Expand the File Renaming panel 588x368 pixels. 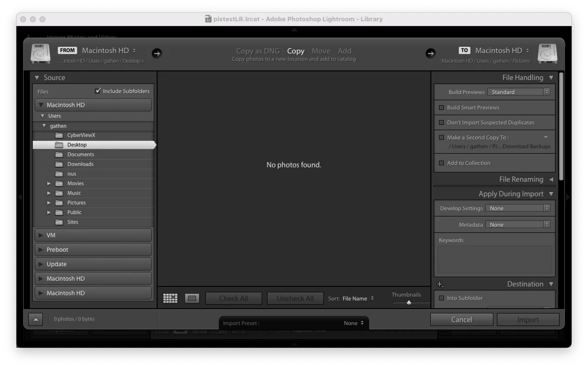(551, 179)
